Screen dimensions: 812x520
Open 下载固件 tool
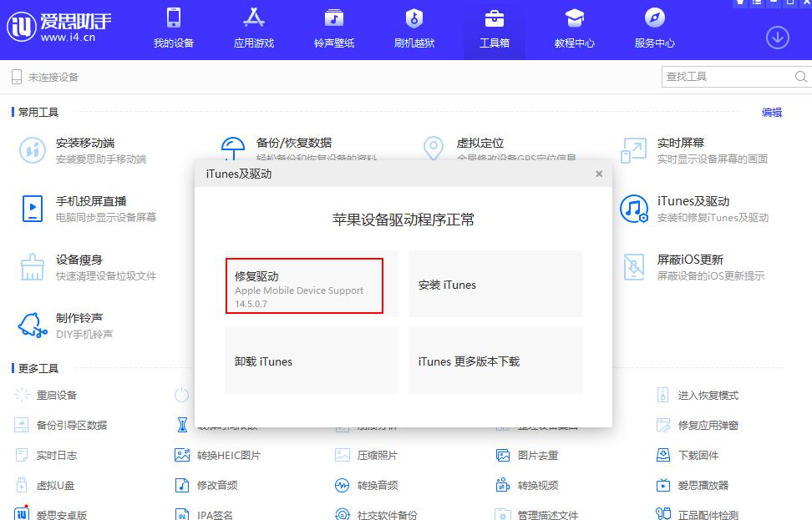688,456
